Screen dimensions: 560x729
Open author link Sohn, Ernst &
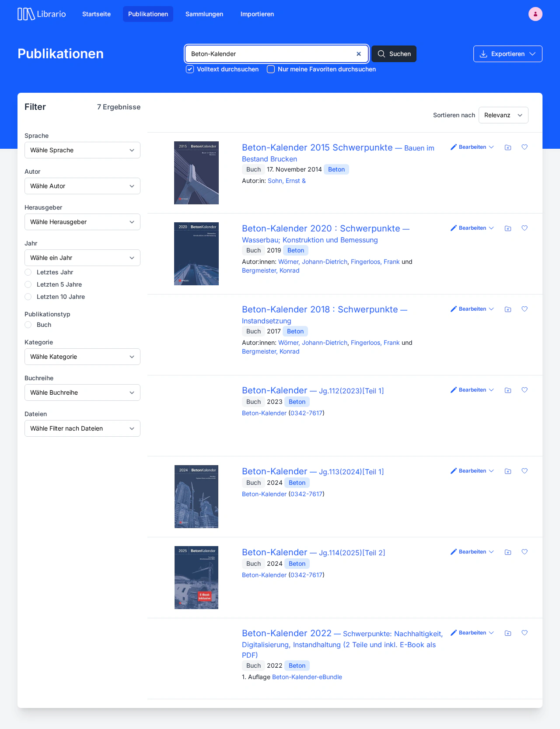click(287, 181)
